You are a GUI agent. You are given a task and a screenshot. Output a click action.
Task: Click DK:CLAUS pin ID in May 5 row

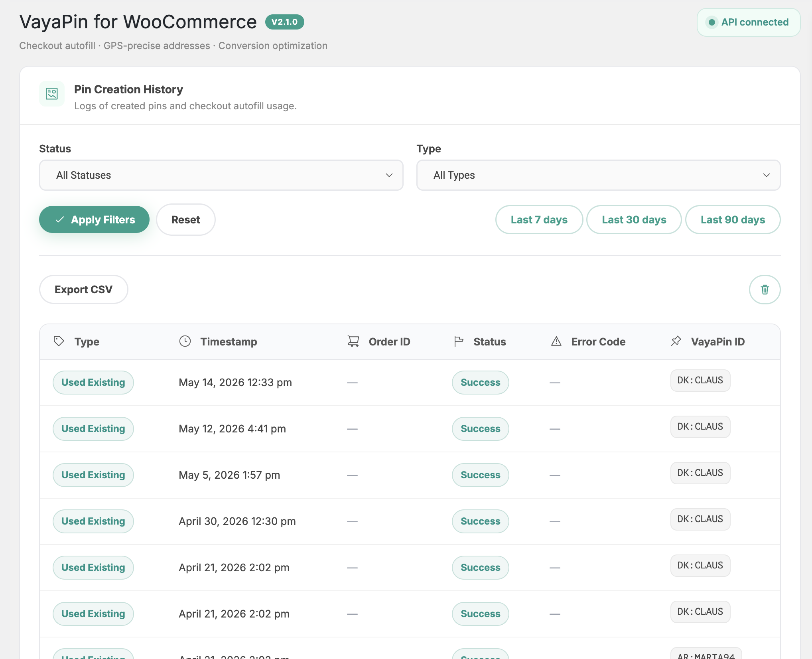coord(700,473)
